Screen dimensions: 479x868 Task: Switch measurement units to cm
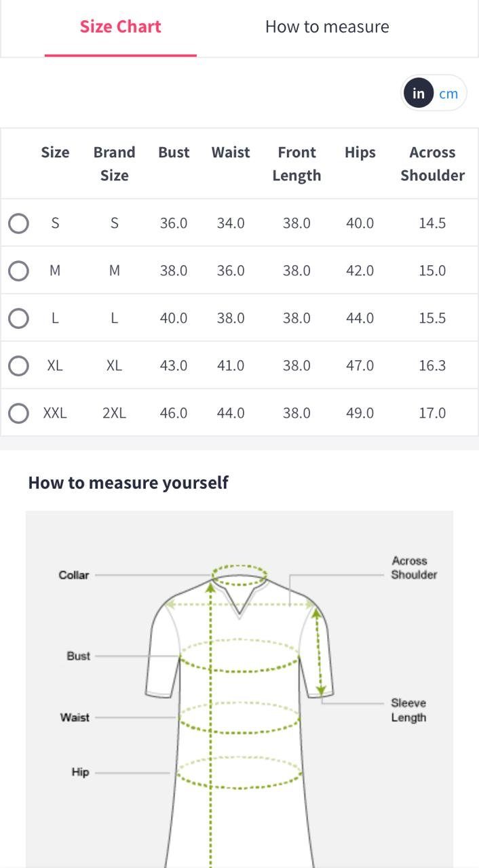pyautogui.click(x=448, y=94)
